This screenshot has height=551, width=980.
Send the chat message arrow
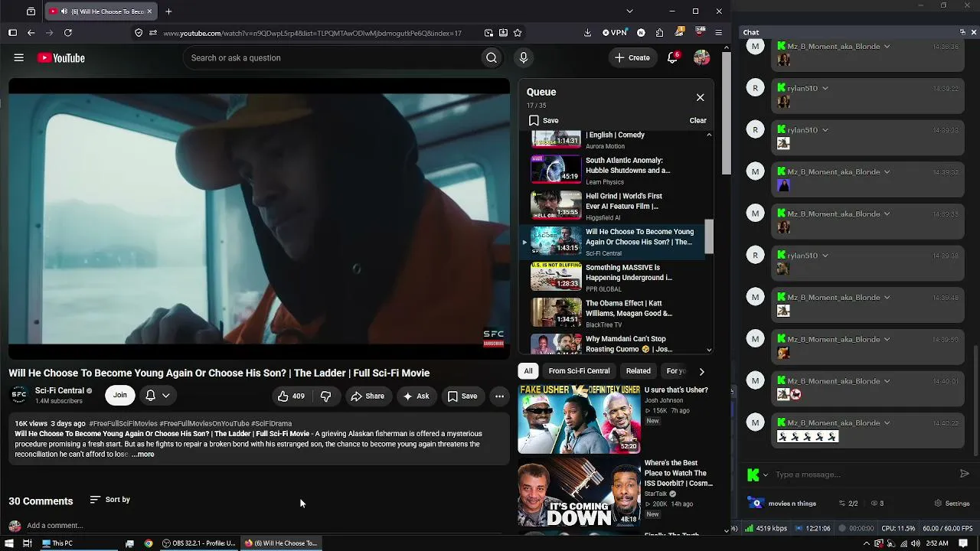coord(965,474)
